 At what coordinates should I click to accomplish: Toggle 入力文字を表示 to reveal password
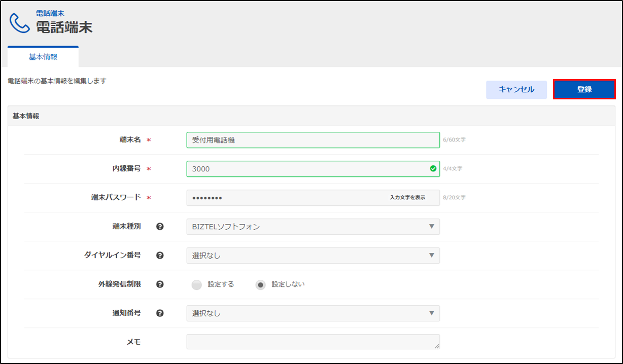click(407, 198)
